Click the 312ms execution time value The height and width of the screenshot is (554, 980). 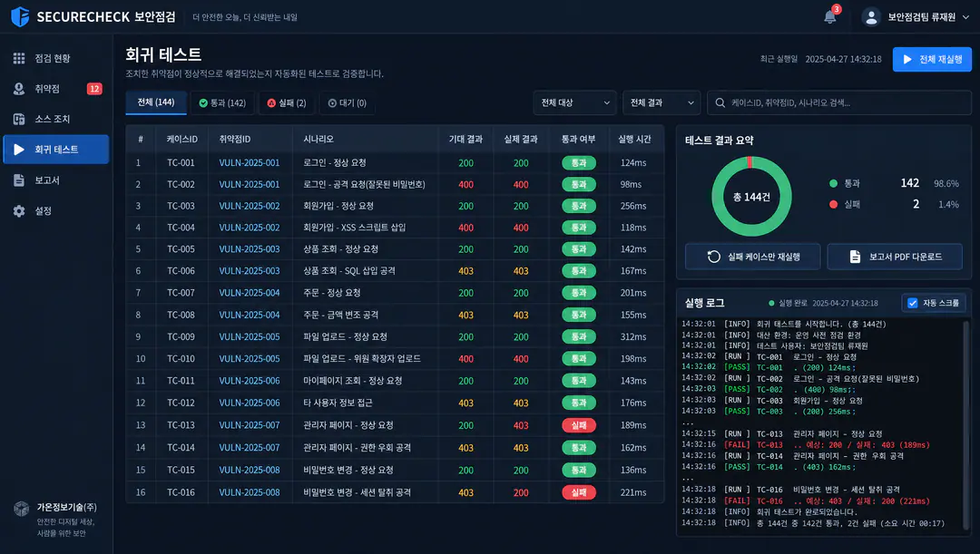[633, 337]
